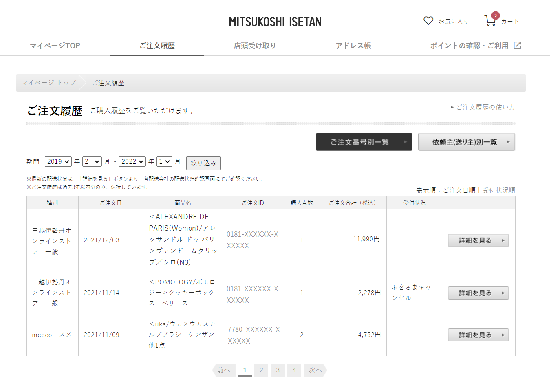Go to pagination page 4
This screenshot has width=551, height=392.
click(294, 370)
